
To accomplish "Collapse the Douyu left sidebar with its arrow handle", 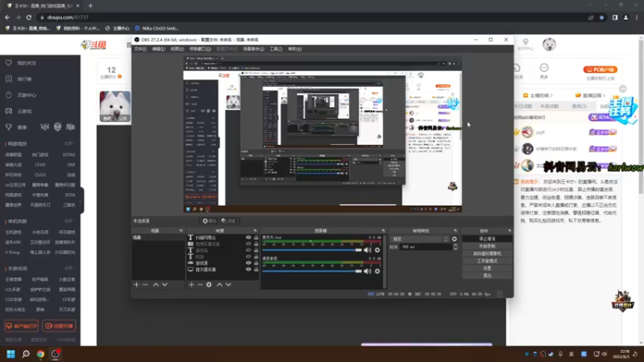I will [81, 200].
